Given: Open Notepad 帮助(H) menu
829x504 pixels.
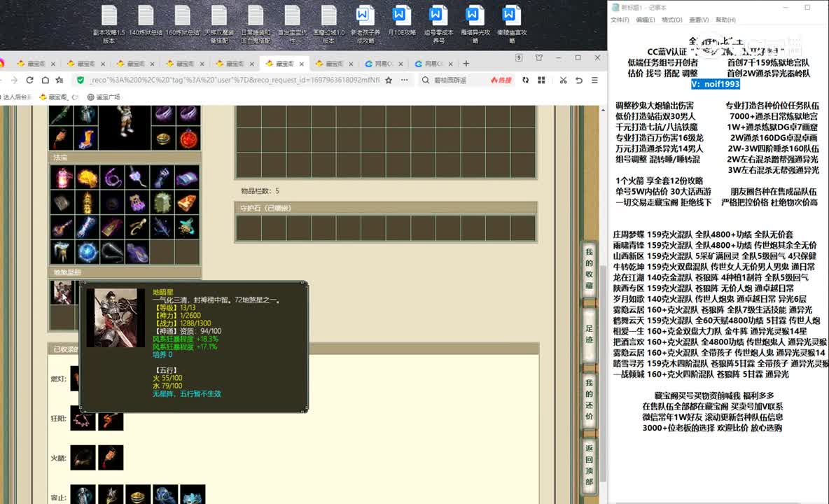Looking at the screenshot, I should coord(725,20).
